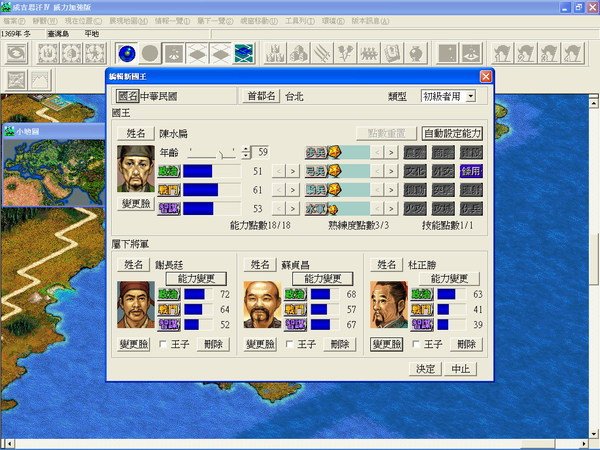The width and height of the screenshot is (600, 450).
Task: Toggle the 外交 skill button
Action: (x=443, y=171)
